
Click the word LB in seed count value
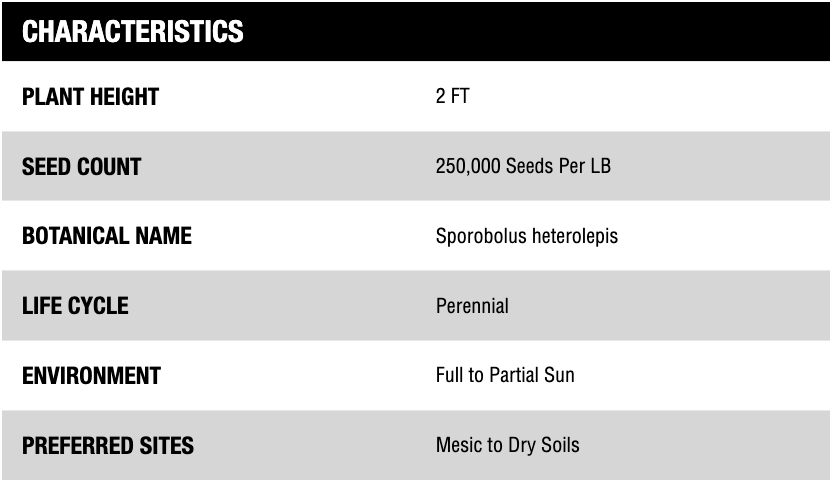click(599, 166)
